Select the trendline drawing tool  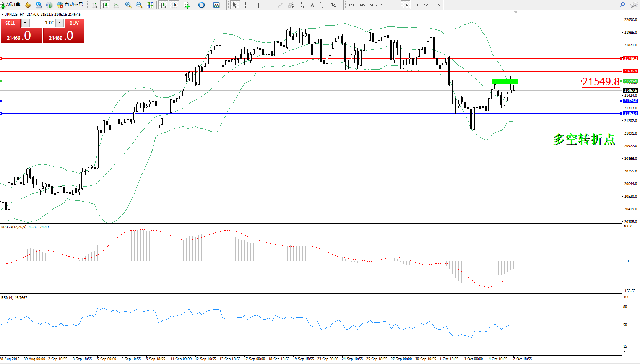pos(280,5)
